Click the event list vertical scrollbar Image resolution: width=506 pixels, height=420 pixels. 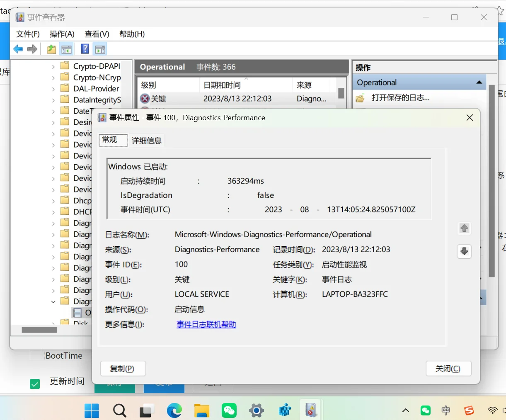tap(341, 92)
